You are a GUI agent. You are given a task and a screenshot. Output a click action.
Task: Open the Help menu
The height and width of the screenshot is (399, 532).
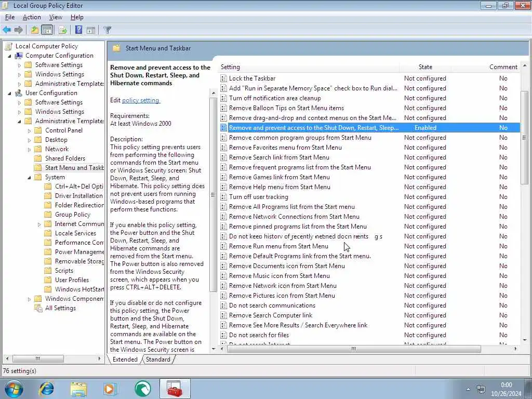click(77, 17)
